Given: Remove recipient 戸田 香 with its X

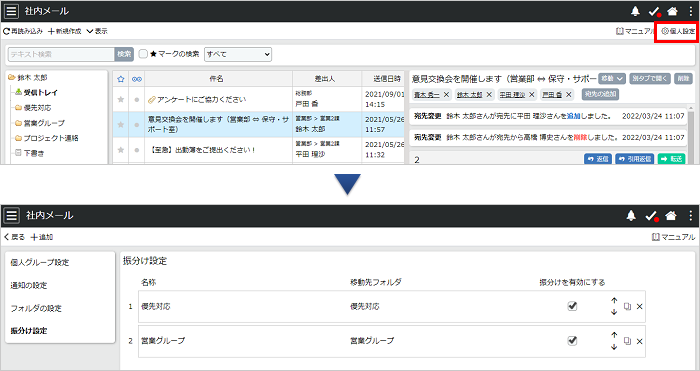Looking at the screenshot, I should pyautogui.click(x=568, y=95).
